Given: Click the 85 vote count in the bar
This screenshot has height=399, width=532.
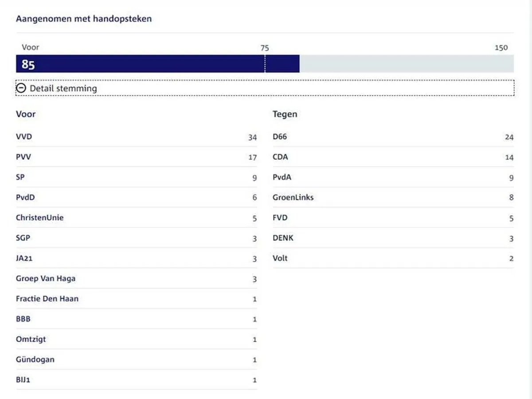Looking at the screenshot, I should 28,65.
